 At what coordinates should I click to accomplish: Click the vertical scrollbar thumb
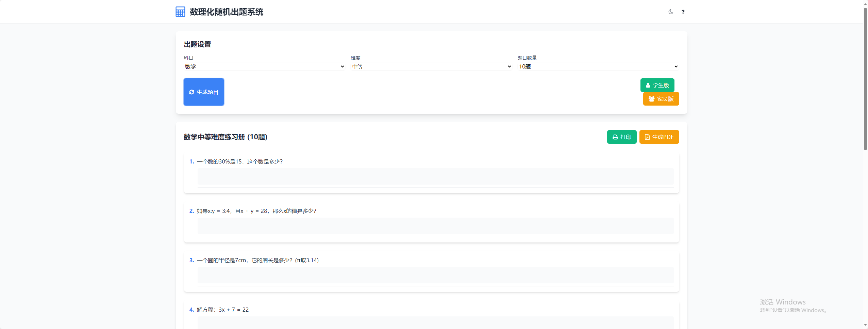point(865,78)
